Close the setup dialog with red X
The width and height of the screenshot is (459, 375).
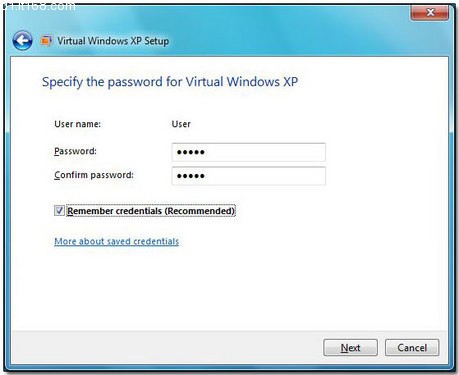pyautogui.click(x=430, y=13)
